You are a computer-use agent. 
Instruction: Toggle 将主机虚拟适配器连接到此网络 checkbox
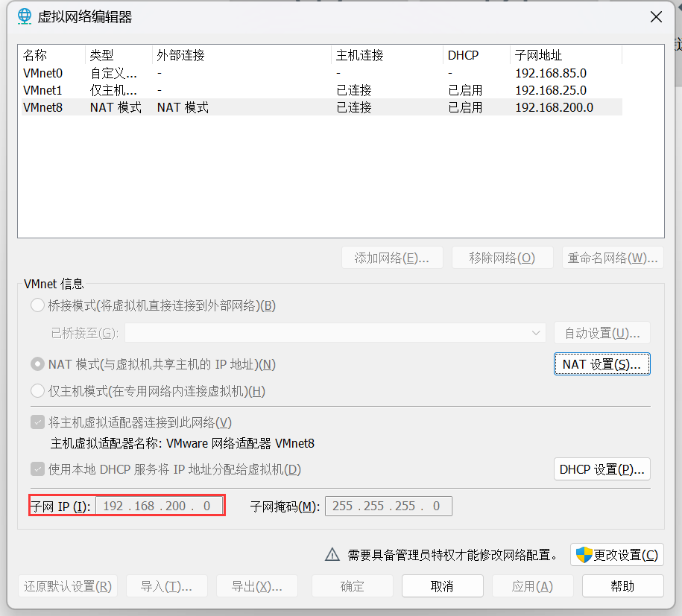pyautogui.click(x=37, y=422)
